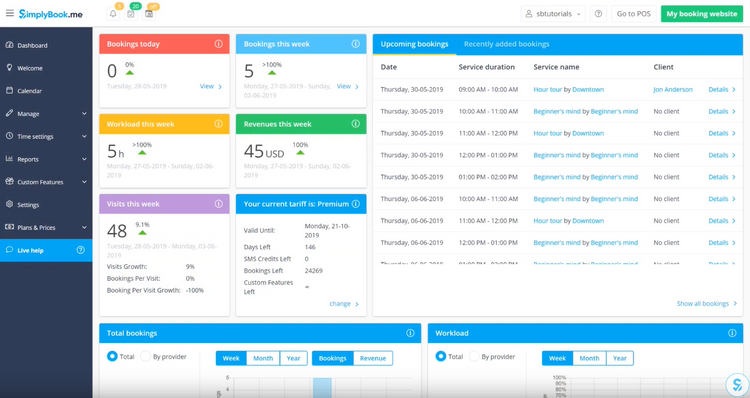Show info for Workload this week card
750x398 pixels.
coord(219,124)
